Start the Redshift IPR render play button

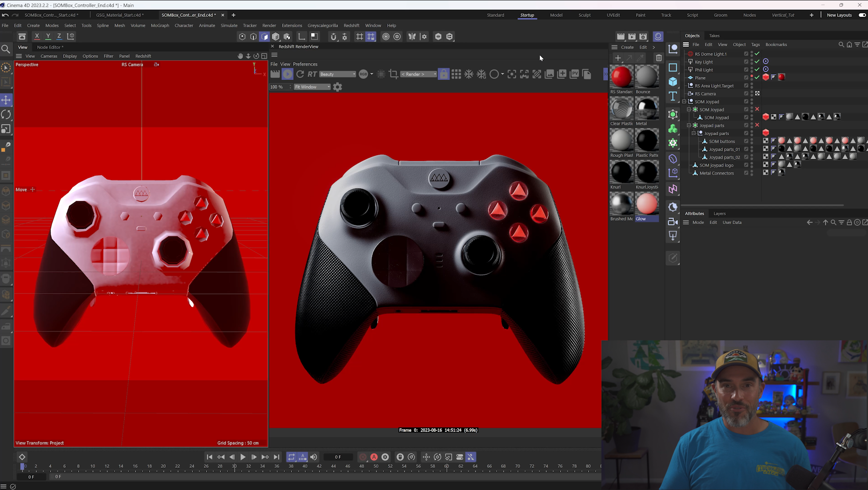point(287,74)
